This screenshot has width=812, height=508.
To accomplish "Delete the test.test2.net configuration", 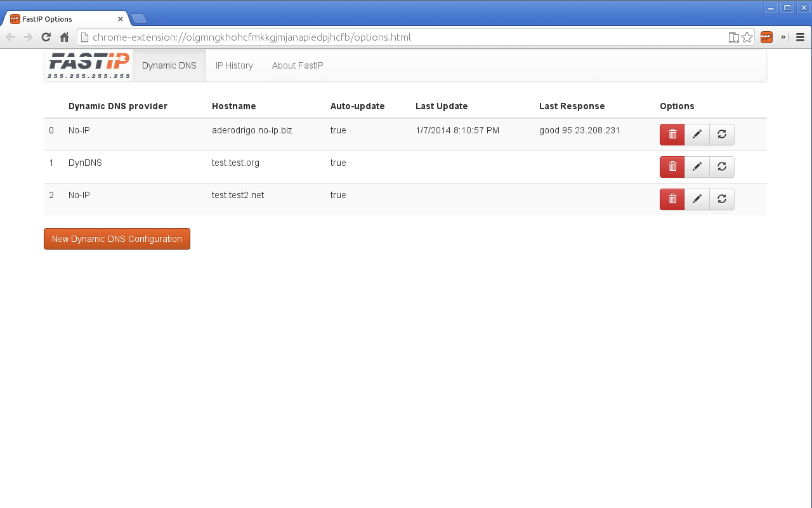I will click(x=672, y=199).
